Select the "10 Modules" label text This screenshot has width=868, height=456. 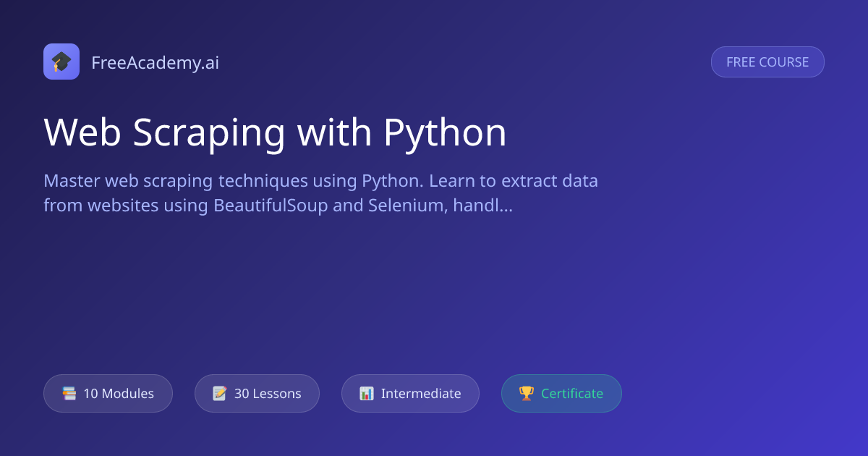click(119, 394)
